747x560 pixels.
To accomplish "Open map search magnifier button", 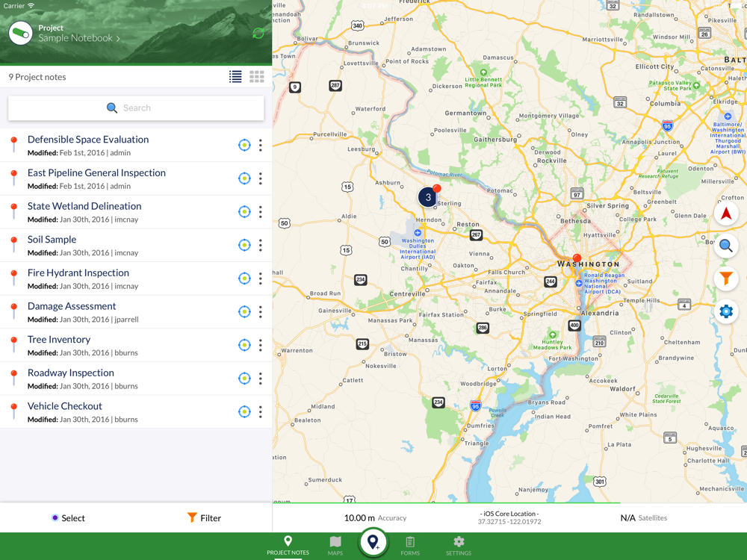I will tap(726, 246).
